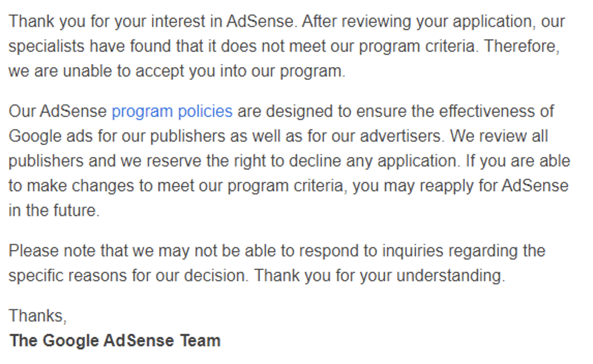The width and height of the screenshot is (593, 364).
Task: Click the phrase you may reapply for AdSense
Action: pos(460,186)
